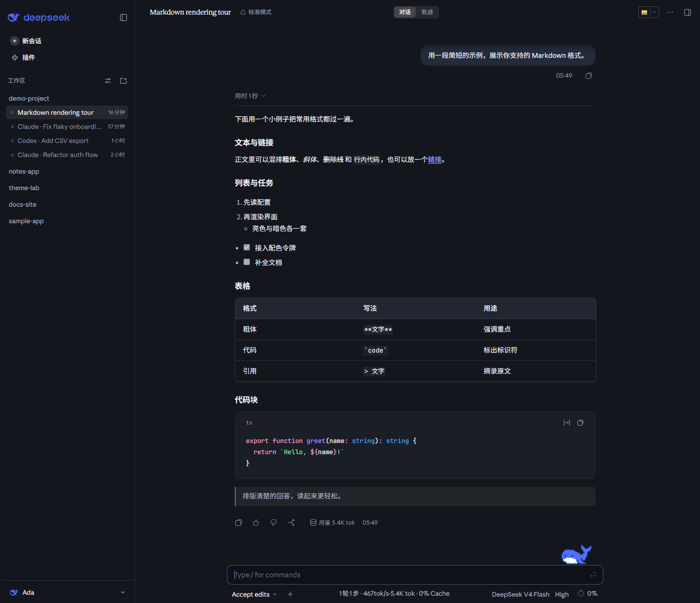Copy the ts code block
The image size is (700, 603).
[580, 423]
